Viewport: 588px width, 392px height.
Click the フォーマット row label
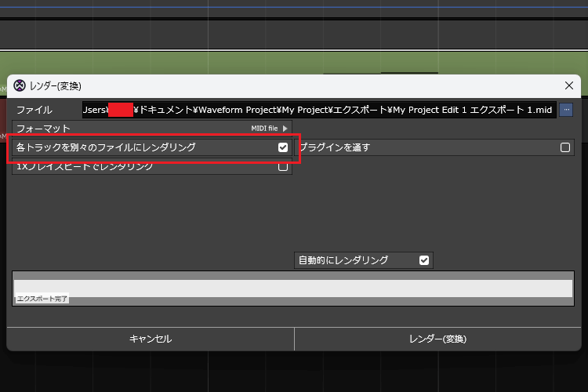pyautogui.click(x=44, y=128)
